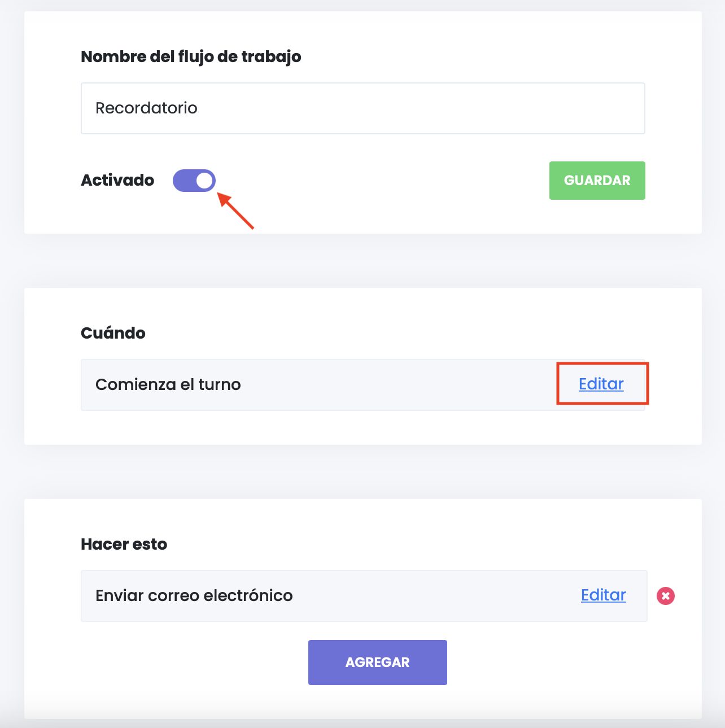Click the white knob of Activado switch
This screenshot has width=725, height=728.
204,181
